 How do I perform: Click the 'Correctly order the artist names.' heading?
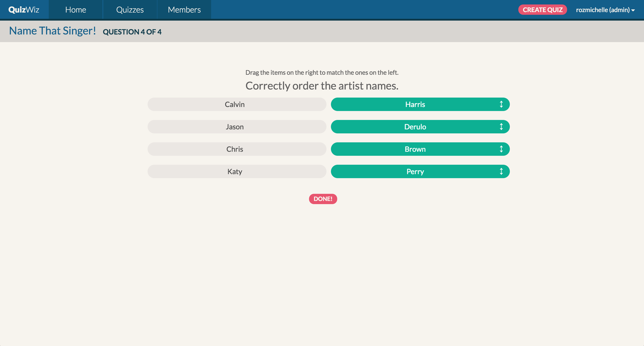[x=322, y=86]
